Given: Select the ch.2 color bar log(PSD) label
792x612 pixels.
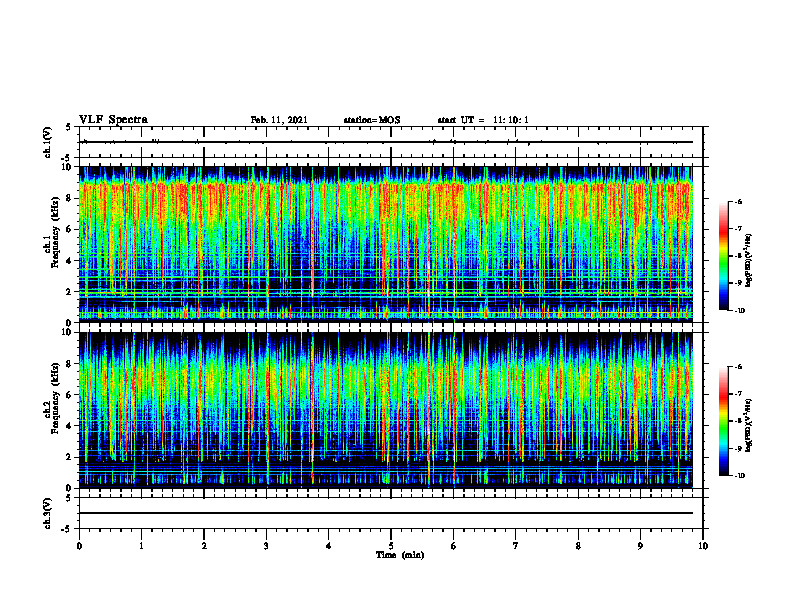Looking at the screenshot, I should pyautogui.click(x=749, y=426).
